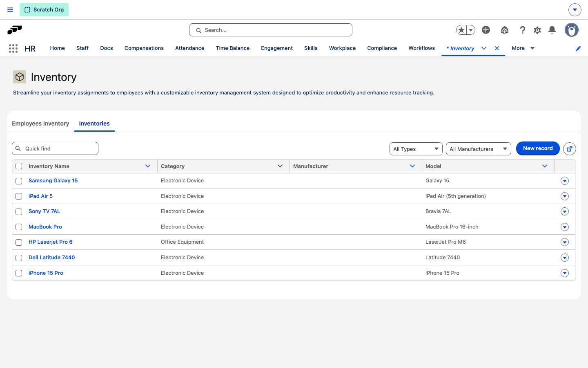588x368 pixels.
Task: Open the hamburger menu beside Scratch Org
Action: click(10, 10)
